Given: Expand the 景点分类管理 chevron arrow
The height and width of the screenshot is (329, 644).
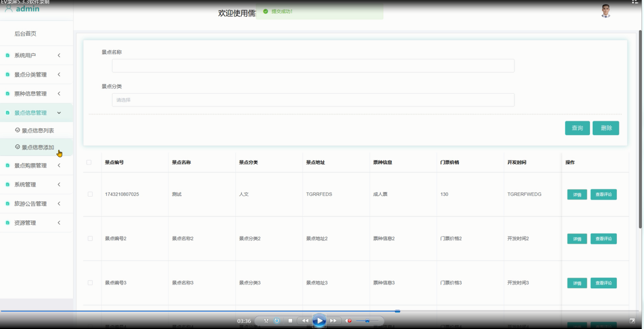Looking at the screenshot, I should (59, 75).
